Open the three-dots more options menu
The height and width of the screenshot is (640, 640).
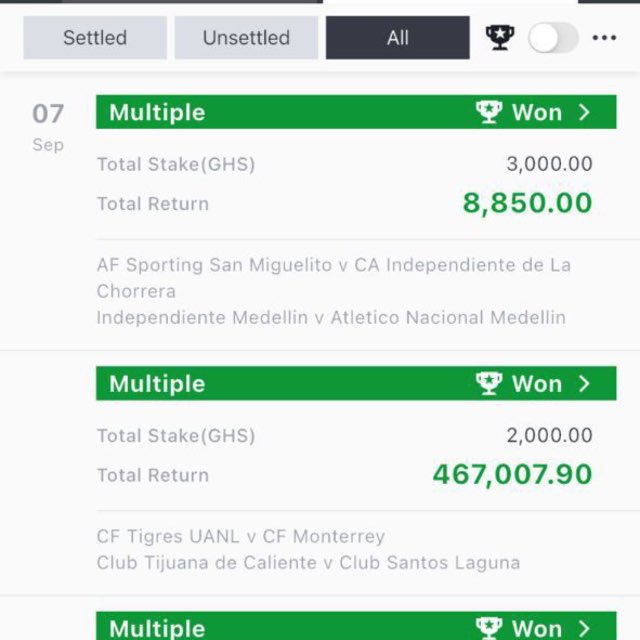coord(604,38)
